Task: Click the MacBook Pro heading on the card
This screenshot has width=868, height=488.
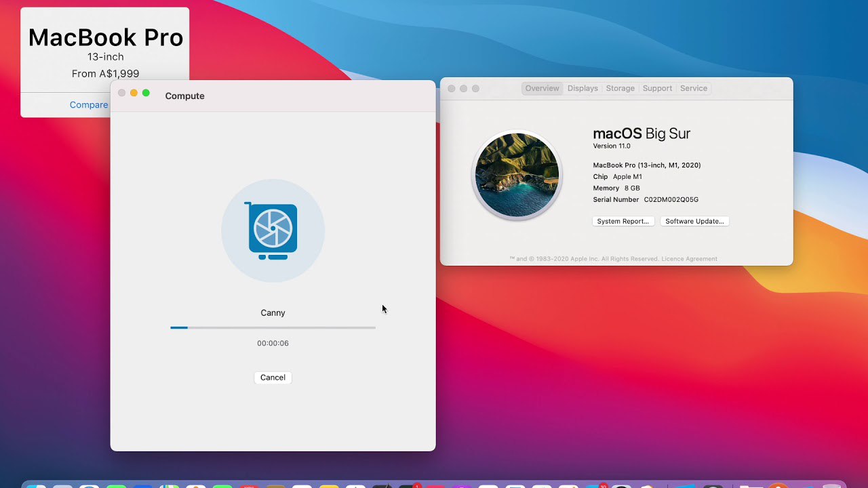Action: click(105, 37)
